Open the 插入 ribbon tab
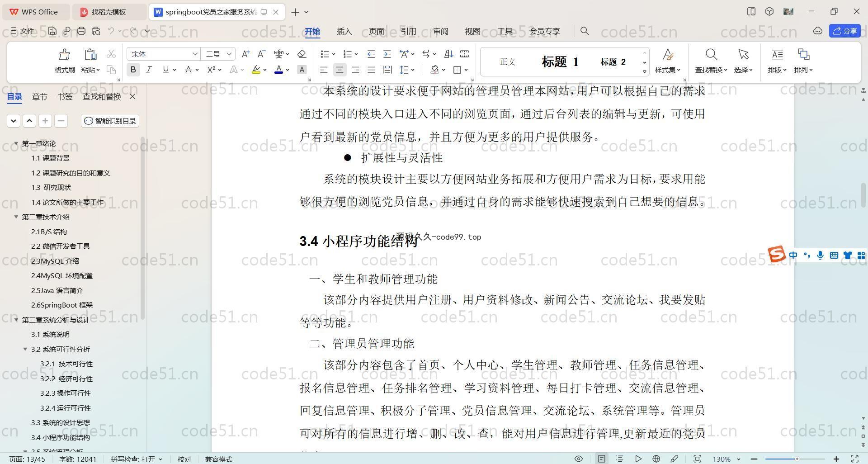The height and width of the screenshot is (464, 868). coord(344,31)
